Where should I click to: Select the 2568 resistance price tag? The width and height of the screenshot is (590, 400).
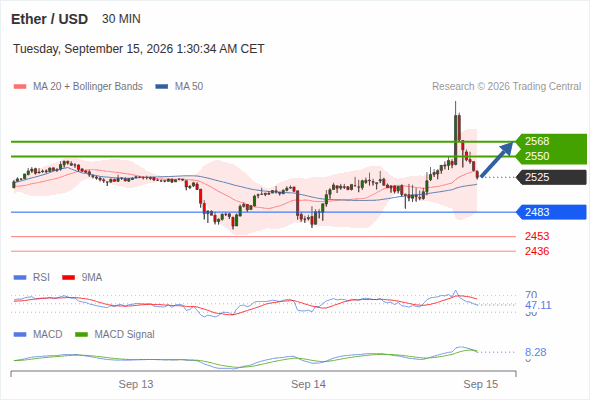pyautogui.click(x=551, y=141)
